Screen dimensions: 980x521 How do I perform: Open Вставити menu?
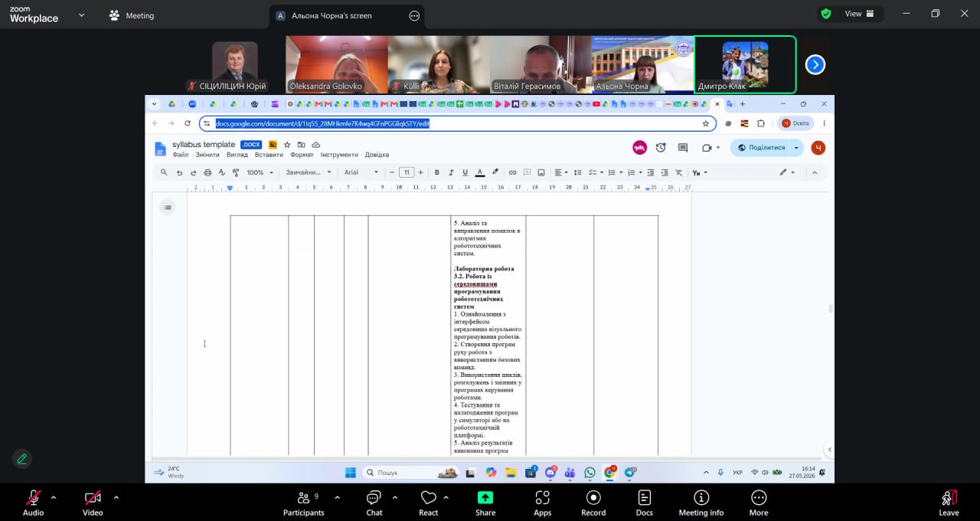[269, 155]
